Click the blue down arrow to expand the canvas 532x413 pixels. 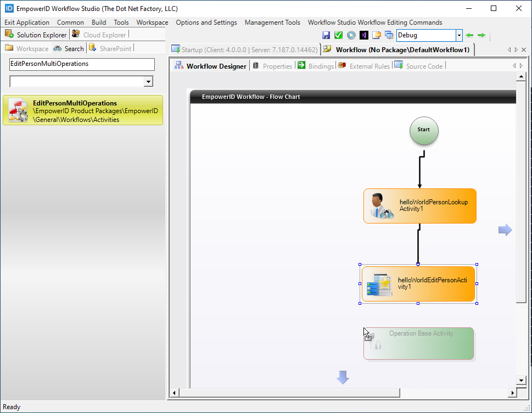click(343, 377)
